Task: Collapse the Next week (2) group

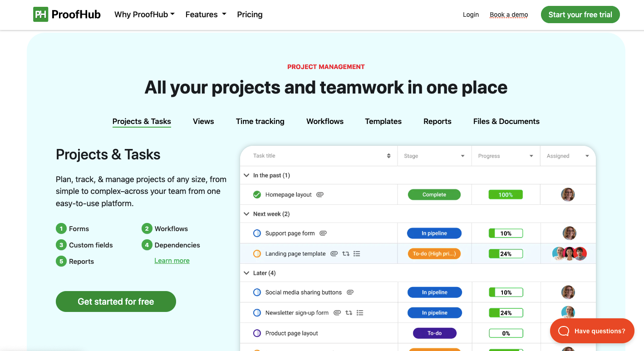Action: (x=246, y=214)
